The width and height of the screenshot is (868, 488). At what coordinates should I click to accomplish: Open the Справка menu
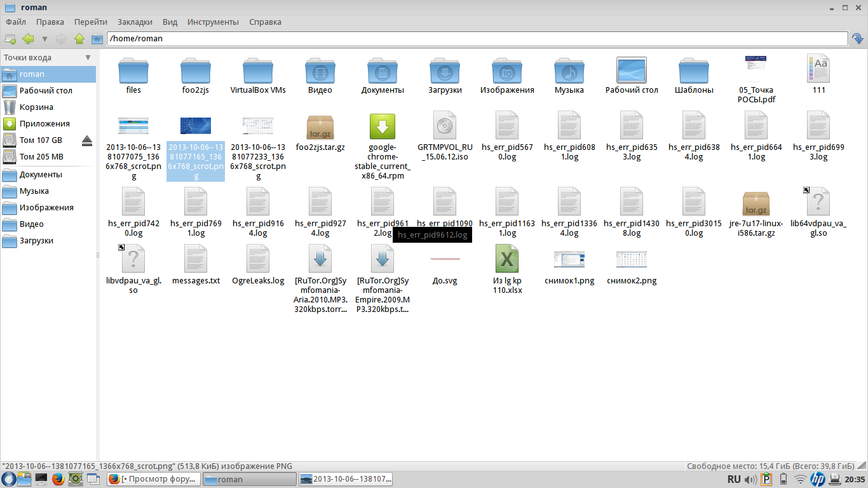[x=265, y=22]
